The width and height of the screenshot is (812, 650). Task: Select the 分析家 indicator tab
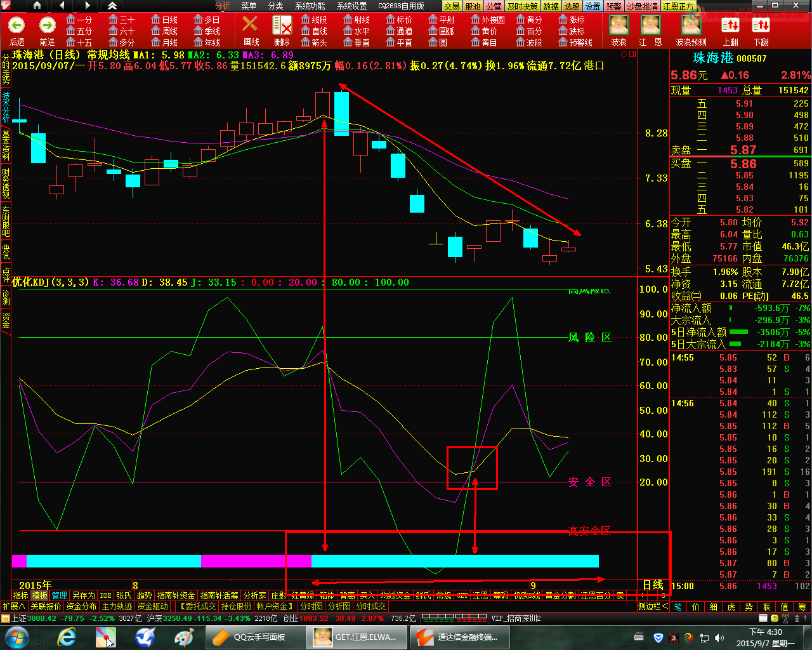(255, 595)
